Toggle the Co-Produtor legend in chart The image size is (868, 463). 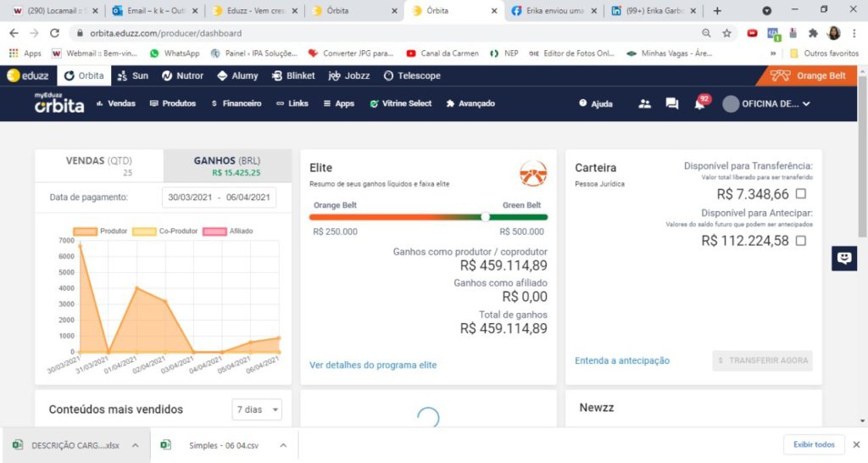click(x=165, y=231)
